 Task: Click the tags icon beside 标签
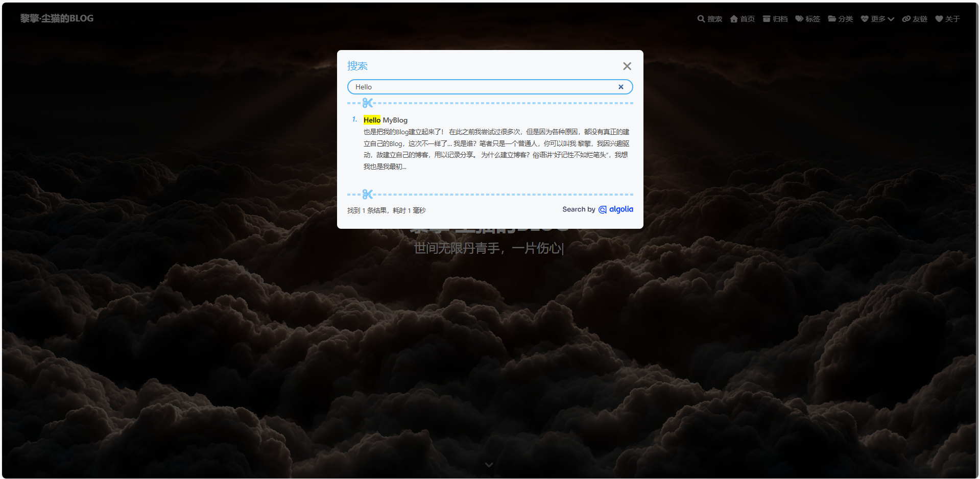click(799, 19)
